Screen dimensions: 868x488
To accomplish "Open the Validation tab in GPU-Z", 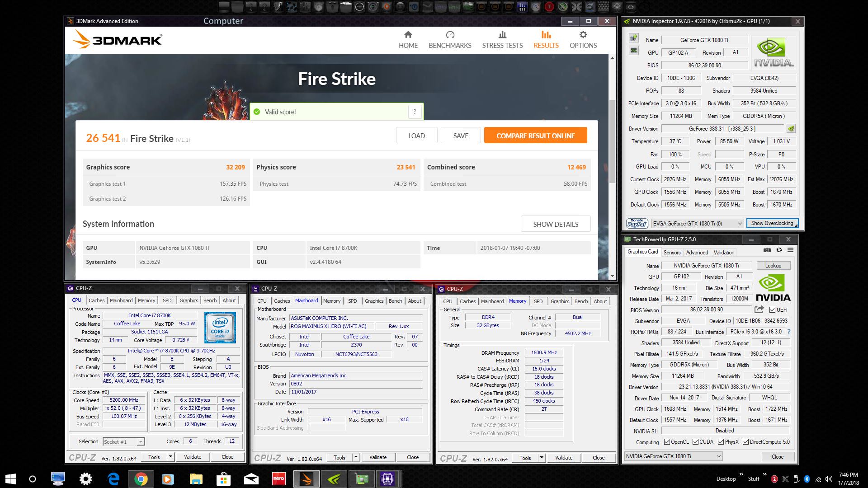I will (x=724, y=253).
